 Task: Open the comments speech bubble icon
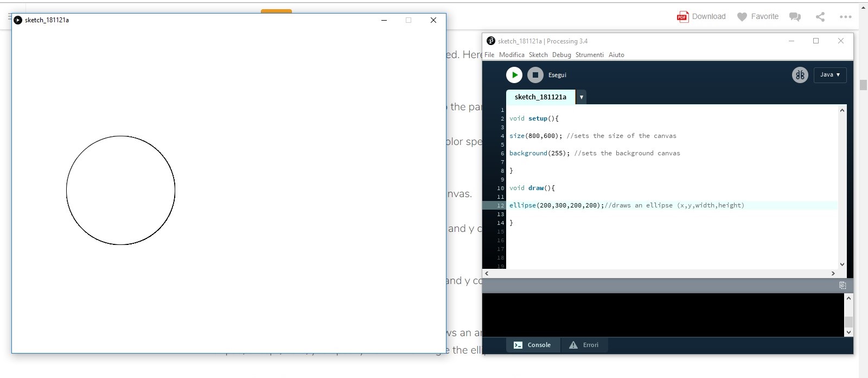pos(795,17)
